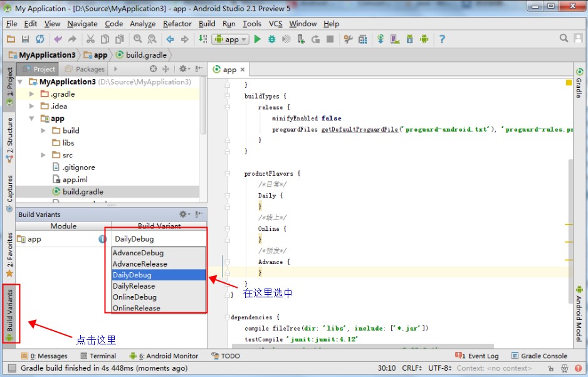The height and width of the screenshot is (377, 588).
Task: Click the Synchronize toolbar icon
Action: pyautogui.click(x=39, y=39)
